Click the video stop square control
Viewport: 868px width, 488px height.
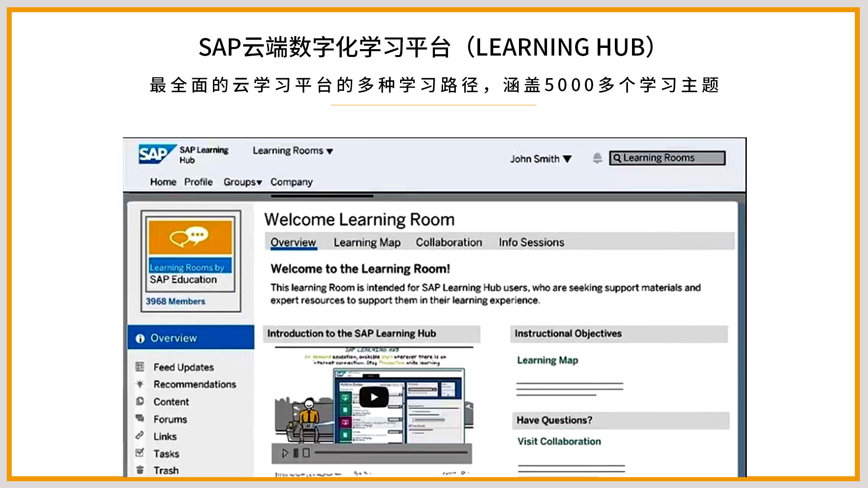point(306,453)
